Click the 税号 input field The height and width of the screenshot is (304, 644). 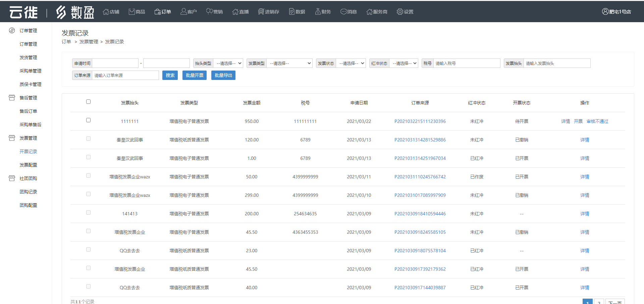click(467, 63)
